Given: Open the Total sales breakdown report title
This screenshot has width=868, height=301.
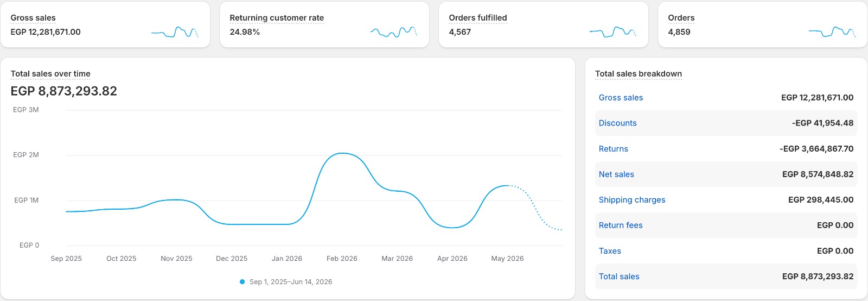Looking at the screenshot, I should tap(639, 74).
